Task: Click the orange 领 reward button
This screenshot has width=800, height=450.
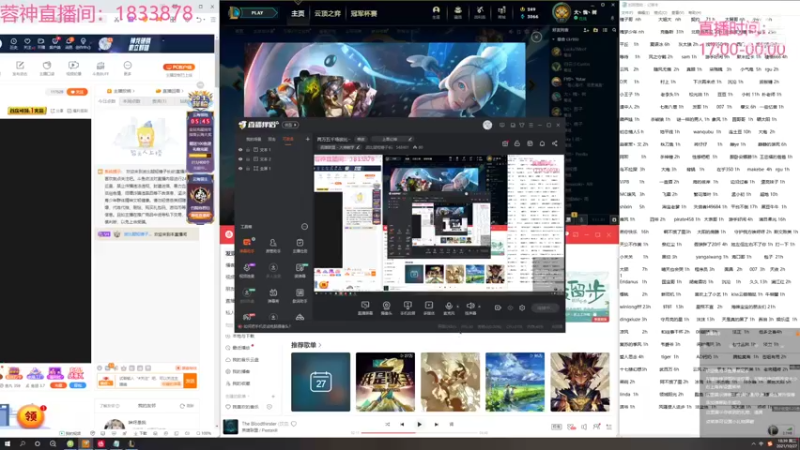Action: [31, 417]
